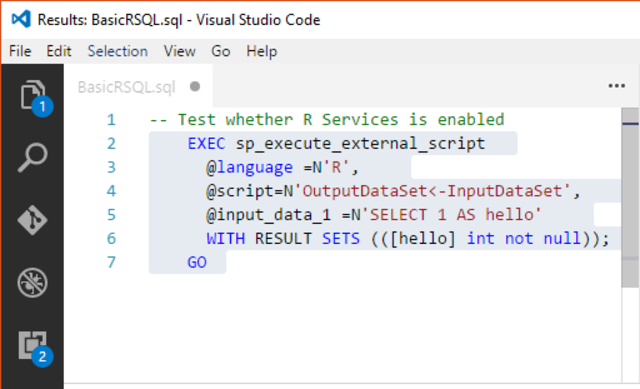640x389 pixels.
Task: Click the @script parameter on line 4
Action: tap(240, 191)
